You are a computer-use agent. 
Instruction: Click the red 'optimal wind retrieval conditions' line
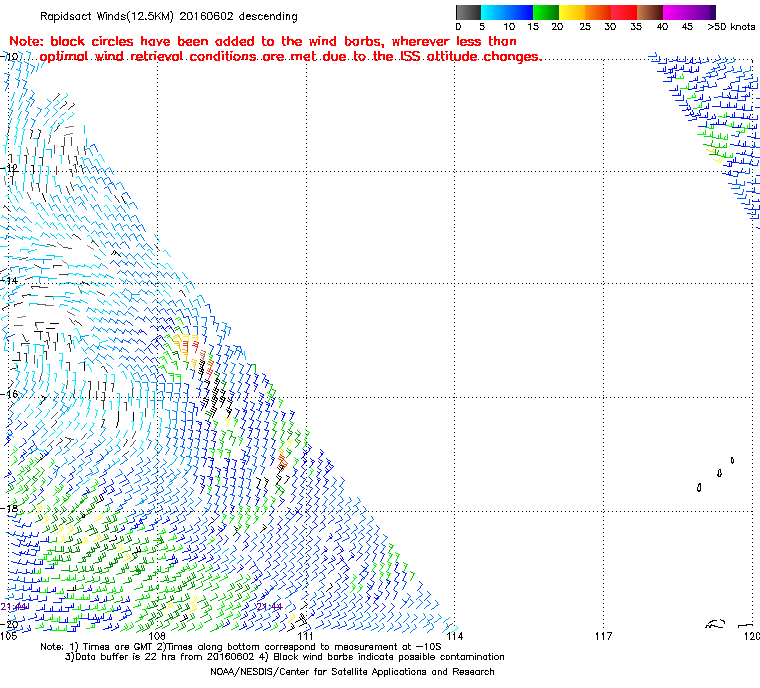tap(290, 57)
